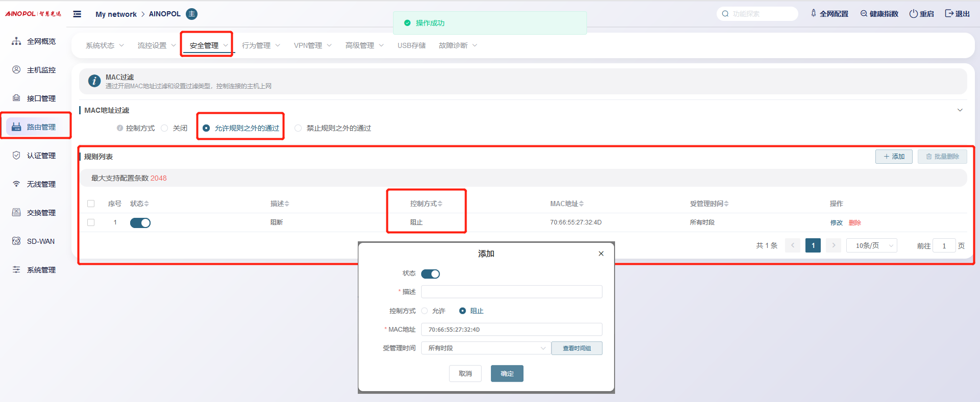Click the 描述 description input field
The image size is (980, 402).
511,292
